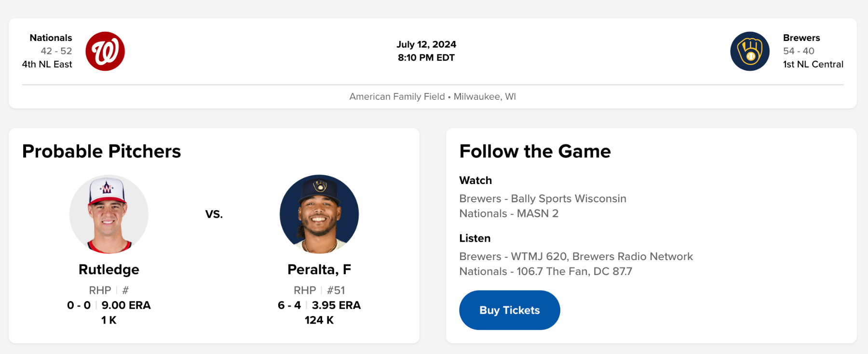
Task: Click the Brewers team logo
Action: click(x=750, y=52)
